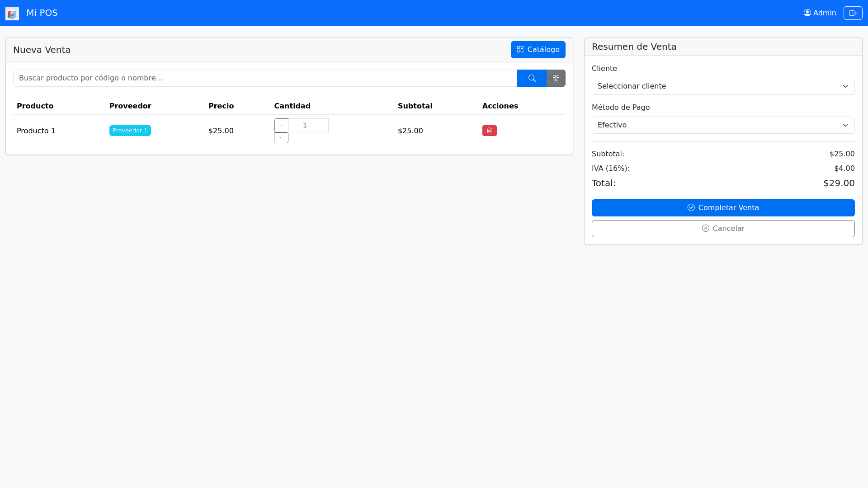Click the Subtotal column header

tap(415, 106)
